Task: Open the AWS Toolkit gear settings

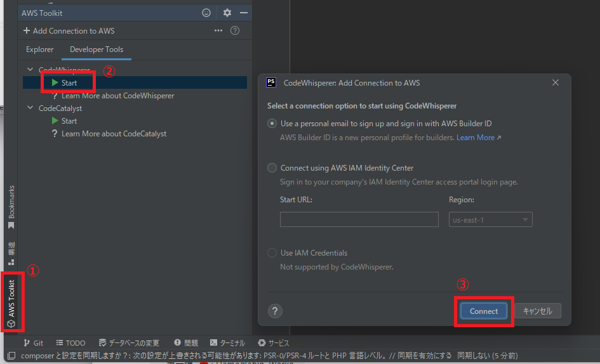Action: point(227,13)
